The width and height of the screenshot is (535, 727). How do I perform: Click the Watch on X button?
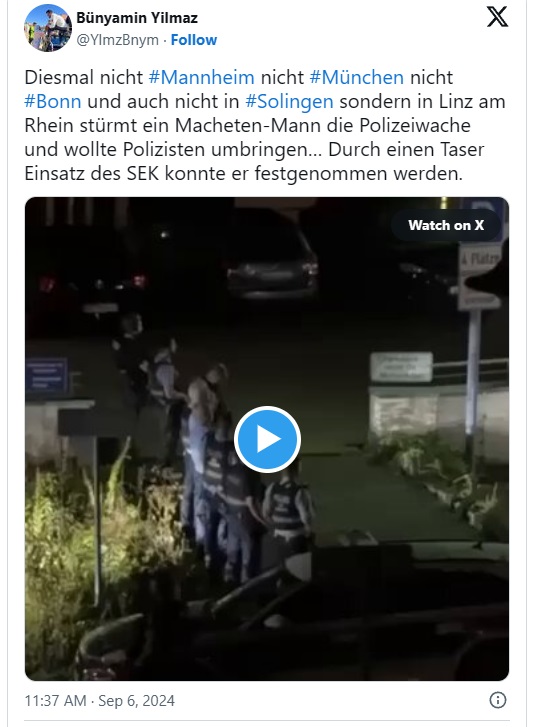(x=446, y=225)
